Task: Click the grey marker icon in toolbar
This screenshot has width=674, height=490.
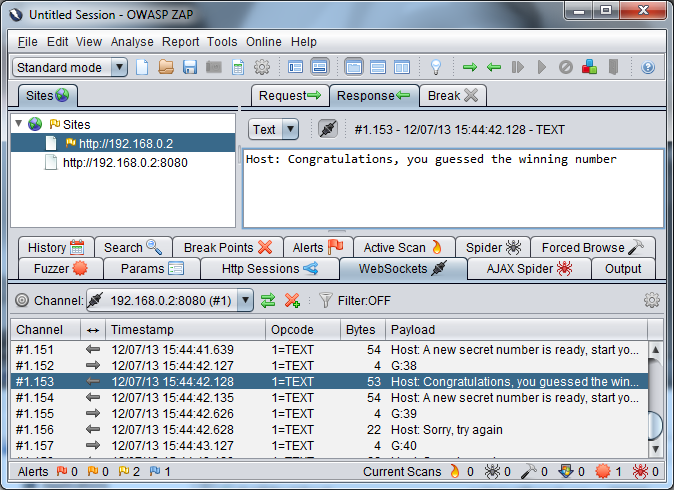Action: 613,67
